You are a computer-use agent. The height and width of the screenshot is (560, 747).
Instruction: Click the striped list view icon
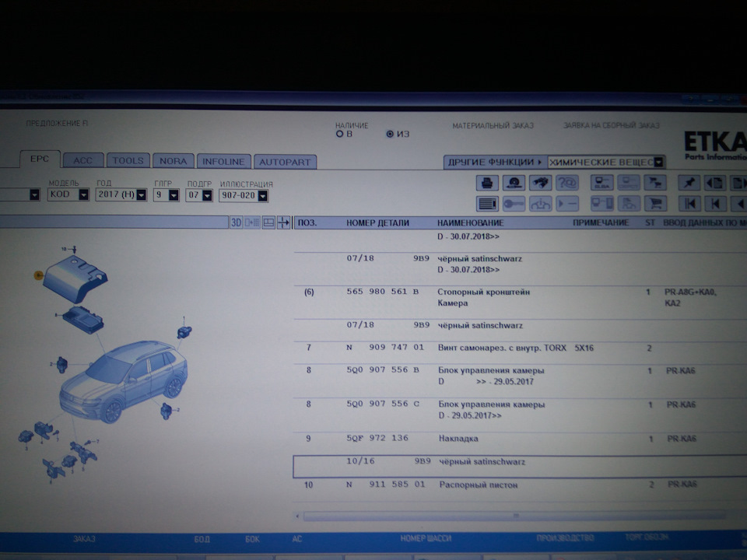click(487, 204)
